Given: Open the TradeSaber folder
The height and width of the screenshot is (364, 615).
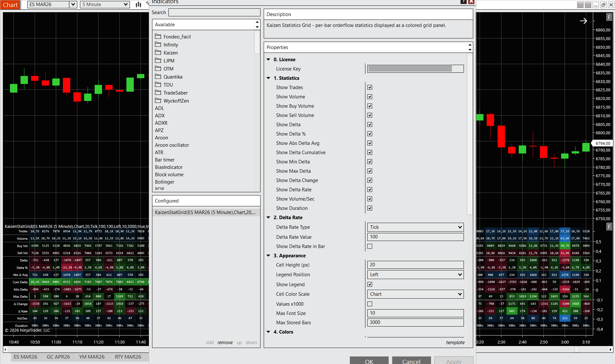Looking at the screenshot, I should [x=175, y=93].
